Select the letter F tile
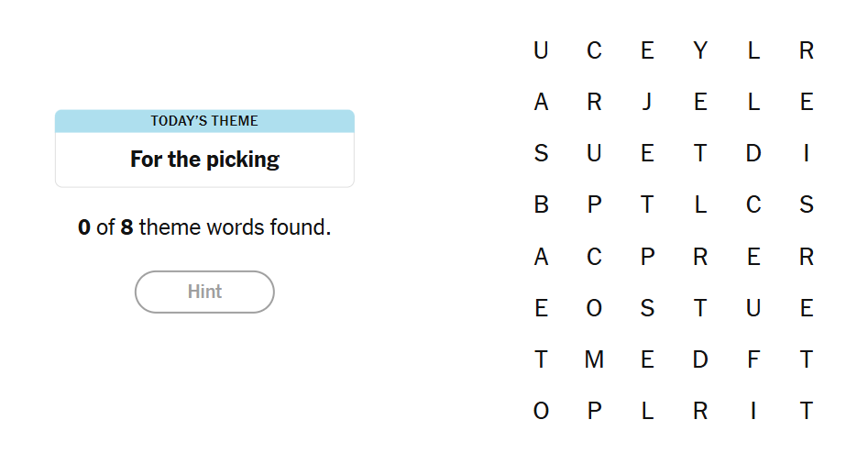Viewport: 868px width, 475px height. click(x=753, y=360)
